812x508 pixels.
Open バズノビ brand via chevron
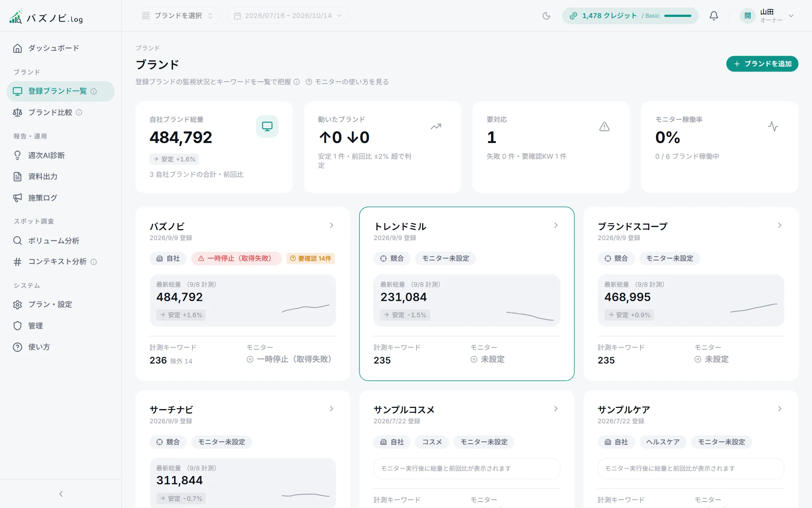331,225
